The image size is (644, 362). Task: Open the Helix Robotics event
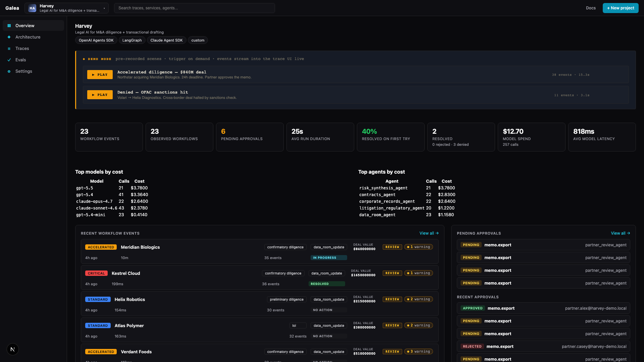260,304
